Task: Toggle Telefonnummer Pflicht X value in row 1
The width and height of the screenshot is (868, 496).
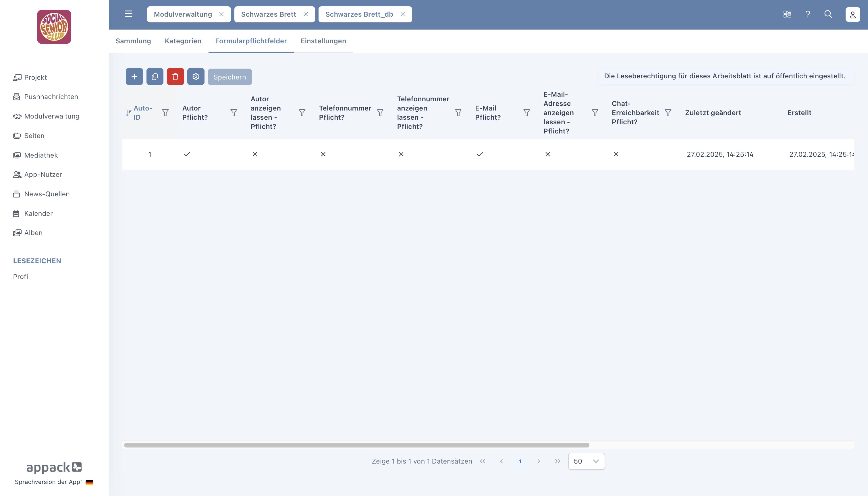Action: coord(323,154)
